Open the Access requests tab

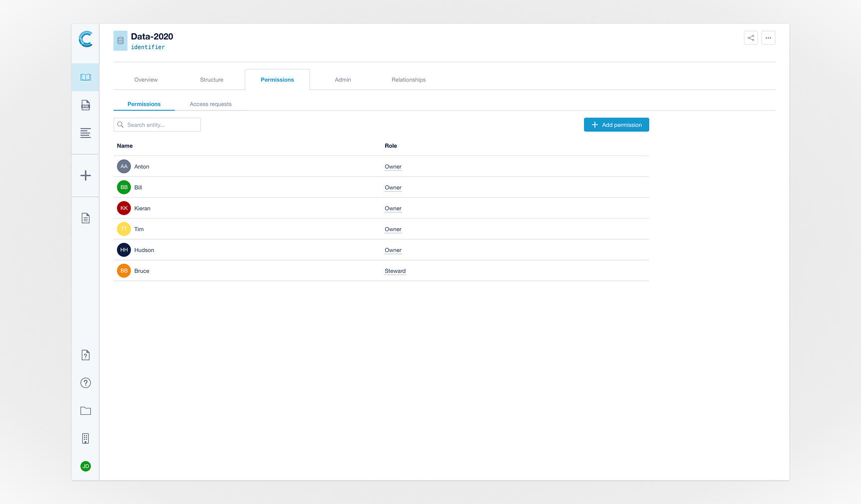(210, 104)
